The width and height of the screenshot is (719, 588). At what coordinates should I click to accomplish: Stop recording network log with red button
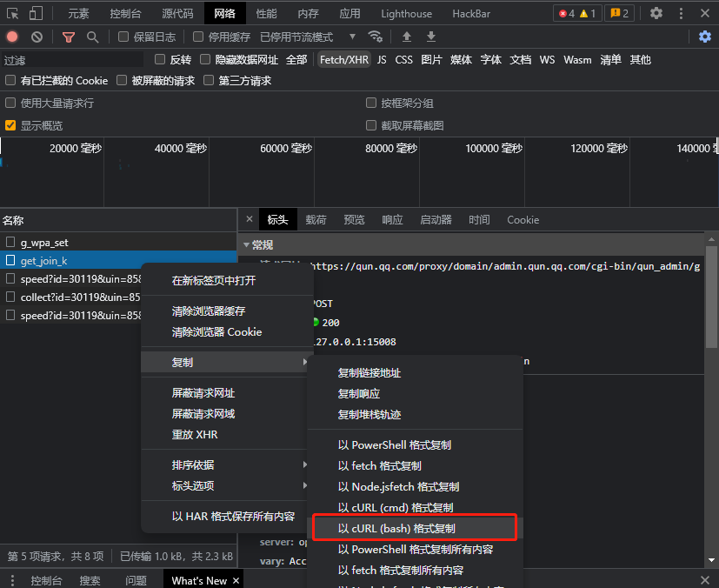pos(12,37)
